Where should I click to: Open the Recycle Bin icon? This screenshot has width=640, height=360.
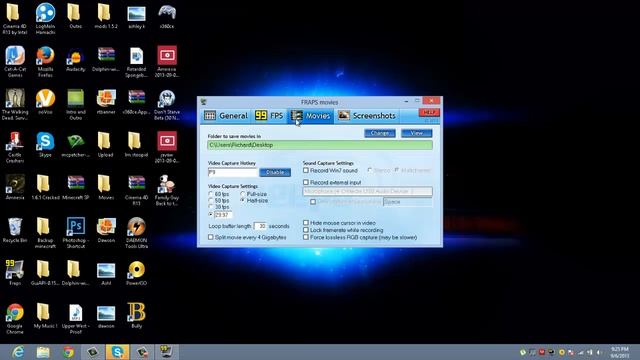(15, 230)
